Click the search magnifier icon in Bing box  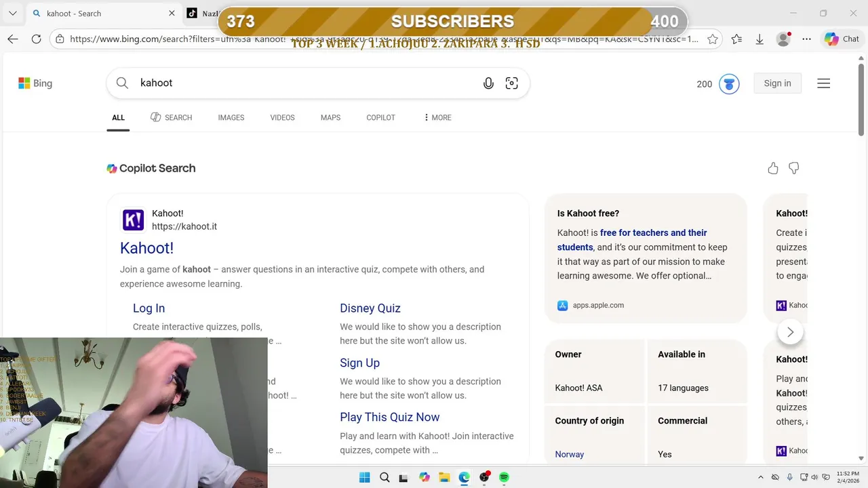122,83
